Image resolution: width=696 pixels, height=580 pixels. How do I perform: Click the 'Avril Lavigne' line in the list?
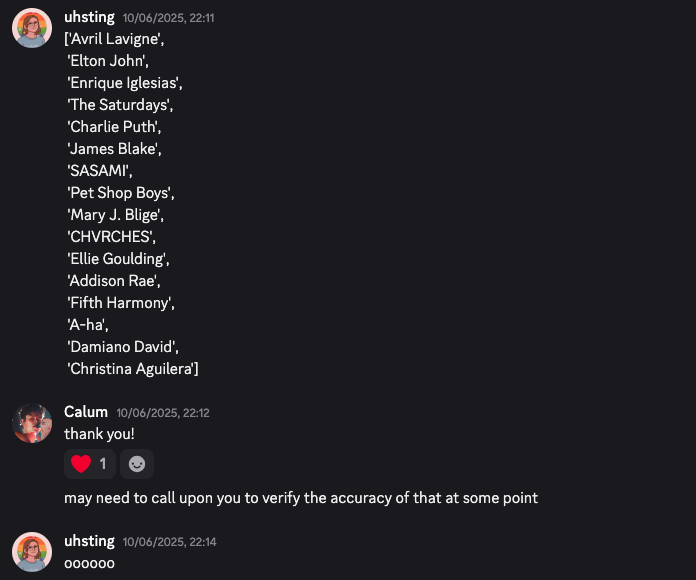tap(114, 39)
